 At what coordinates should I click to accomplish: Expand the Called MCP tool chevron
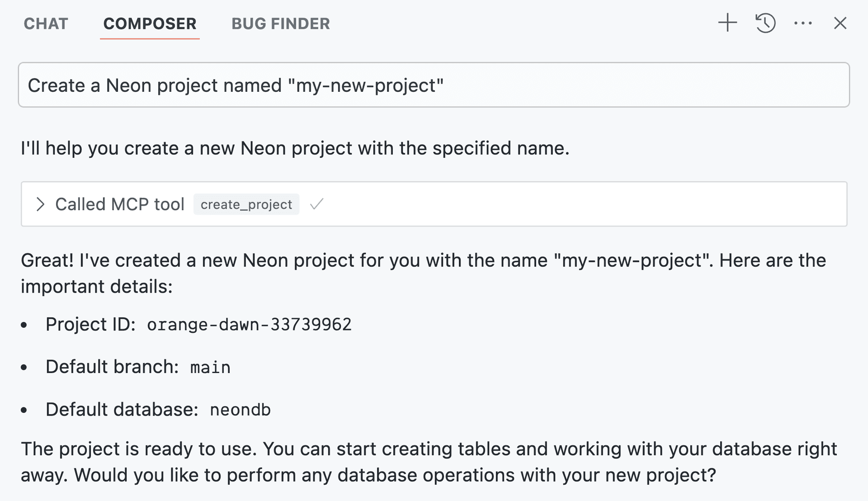40,204
